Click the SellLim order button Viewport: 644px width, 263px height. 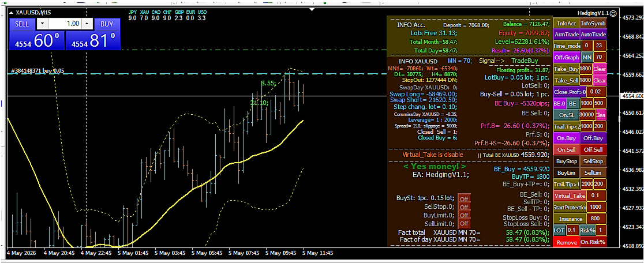pyautogui.click(x=593, y=172)
